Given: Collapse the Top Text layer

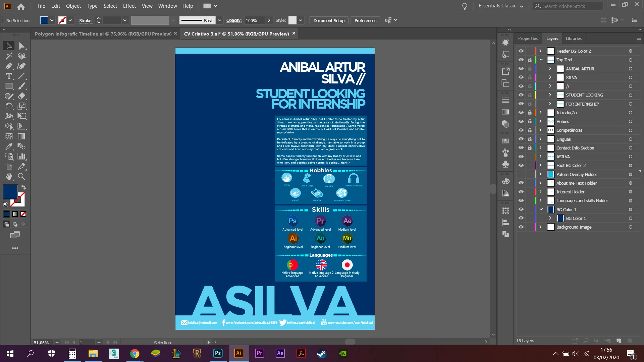Looking at the screenshot, I should pos(541,60).
